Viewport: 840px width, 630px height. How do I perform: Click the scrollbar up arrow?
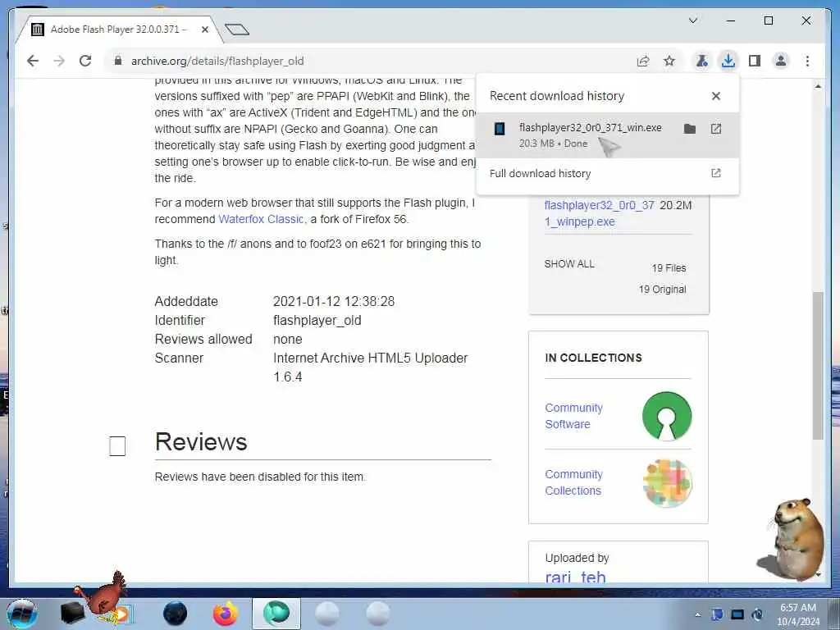click(x=818, y=86)
